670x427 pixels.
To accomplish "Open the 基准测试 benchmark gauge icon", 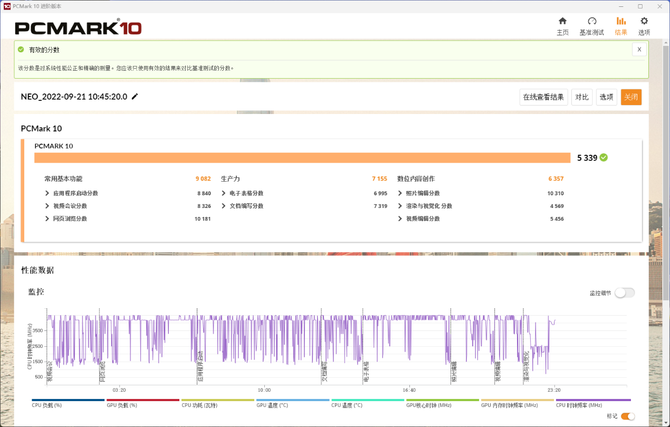I will click(592, 21).
